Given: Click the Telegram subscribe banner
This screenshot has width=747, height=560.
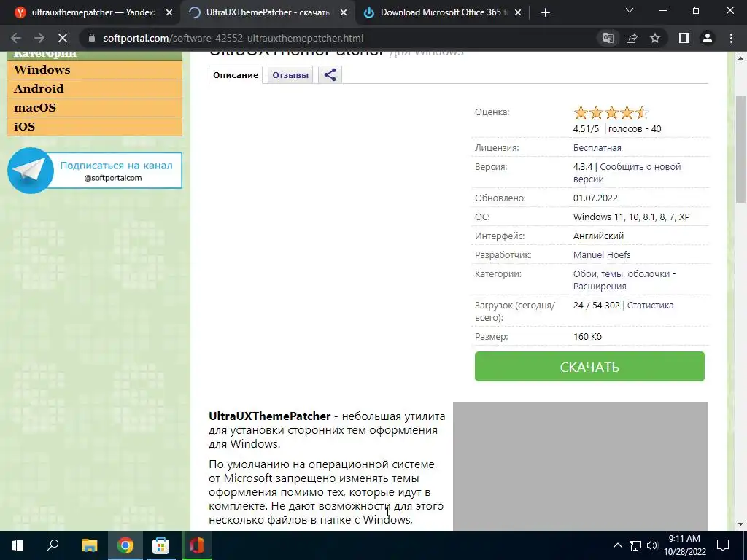Looking at the screenshot, I should (95, 171).
